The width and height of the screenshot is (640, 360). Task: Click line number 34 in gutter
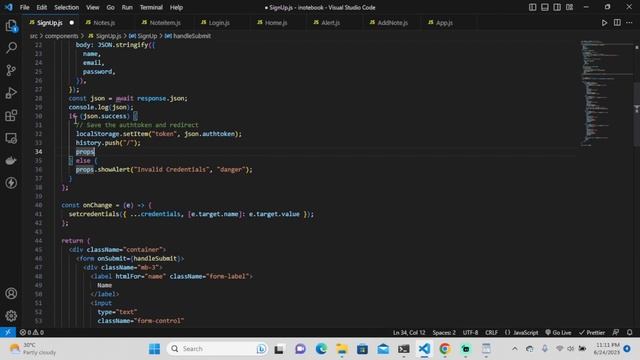tap(38, 152)
